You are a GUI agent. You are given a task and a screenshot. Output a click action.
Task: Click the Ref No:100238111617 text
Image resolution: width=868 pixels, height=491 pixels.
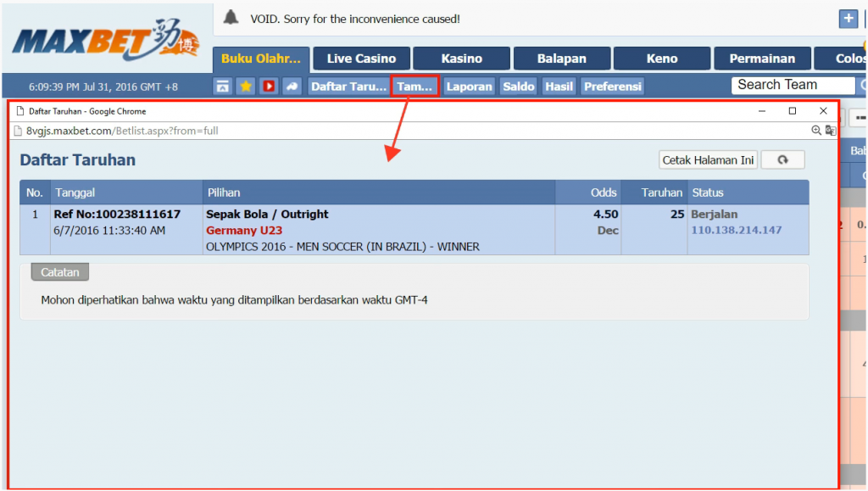117,215
